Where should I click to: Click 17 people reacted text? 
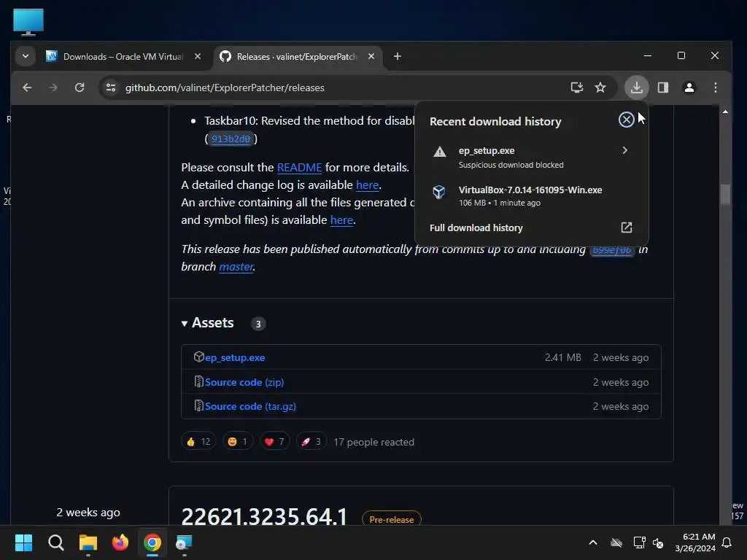374,443
